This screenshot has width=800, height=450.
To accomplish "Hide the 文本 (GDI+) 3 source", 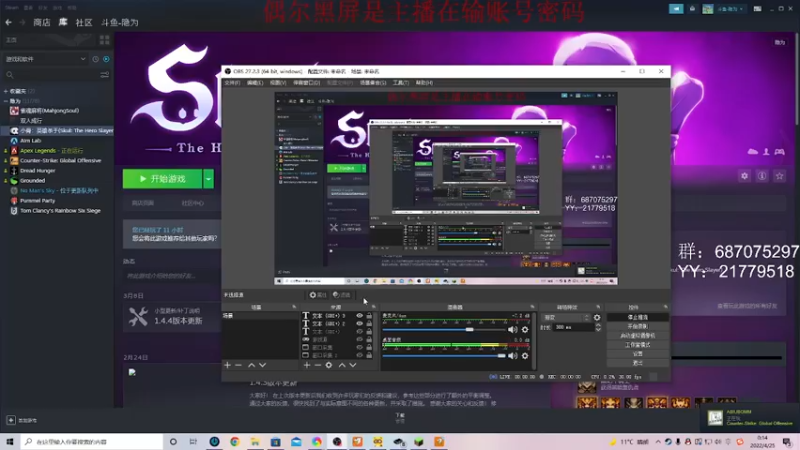I will click(360, 316).
